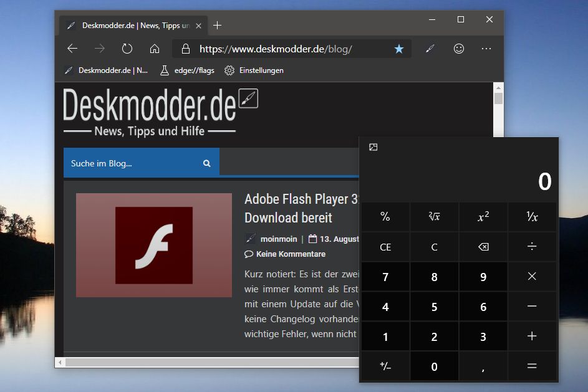Click the square root key on calculator
The width and height of the screenshot is (588, 392).
coord(434,217)
